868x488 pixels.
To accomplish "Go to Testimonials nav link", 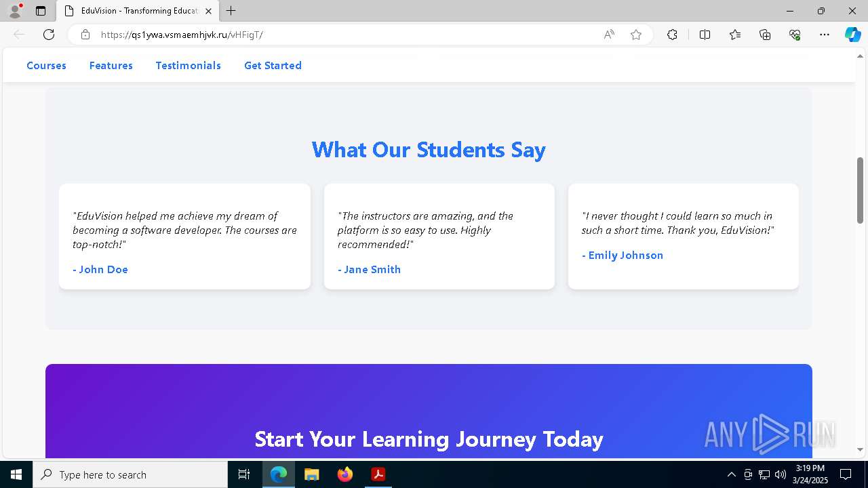I will (189, 66).
